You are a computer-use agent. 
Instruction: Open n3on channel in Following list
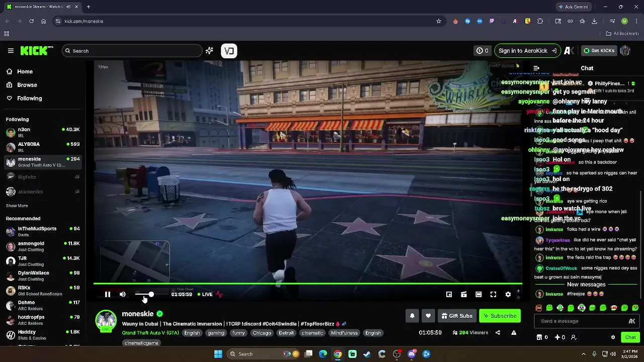click(x=43, y=132)
